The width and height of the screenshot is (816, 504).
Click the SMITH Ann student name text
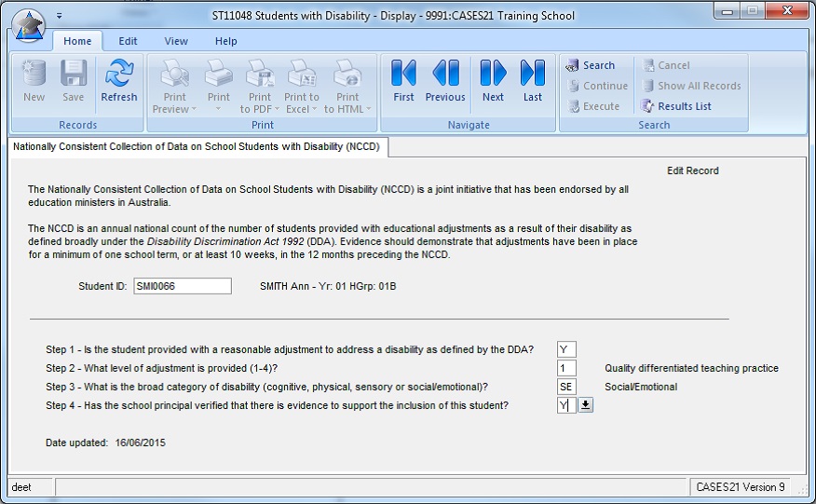328,286
